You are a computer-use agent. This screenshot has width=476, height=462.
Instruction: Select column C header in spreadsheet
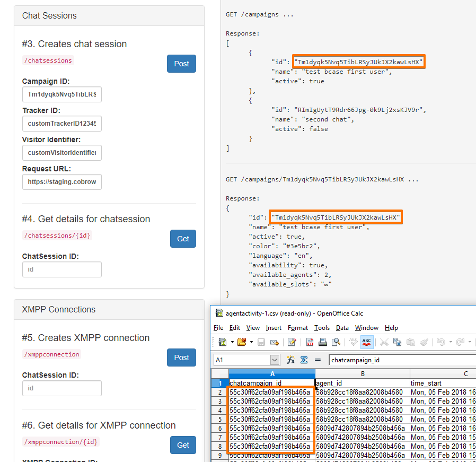tap(443, 374)
